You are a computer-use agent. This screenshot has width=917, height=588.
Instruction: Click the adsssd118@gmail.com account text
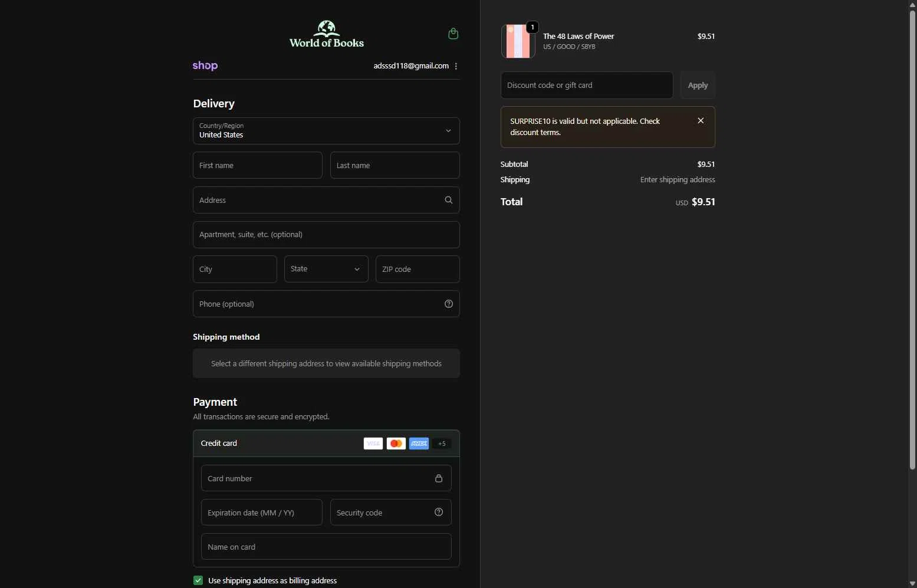(x=411, y=66)
